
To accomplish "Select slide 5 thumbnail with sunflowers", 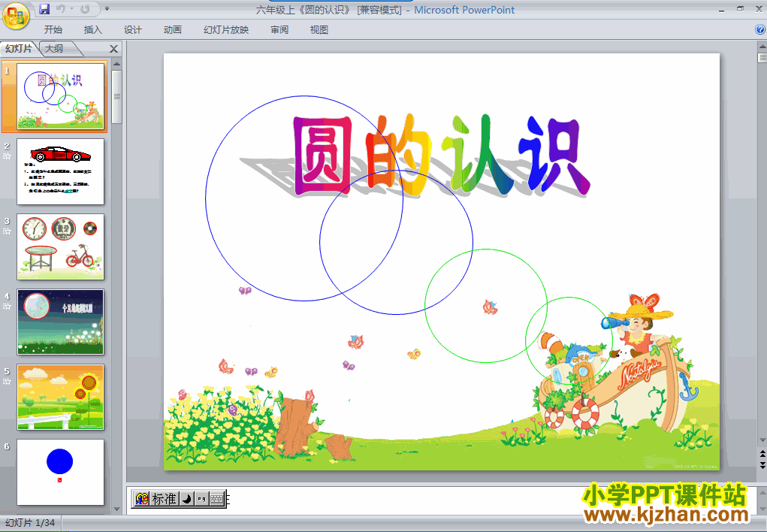I will 61,397.
